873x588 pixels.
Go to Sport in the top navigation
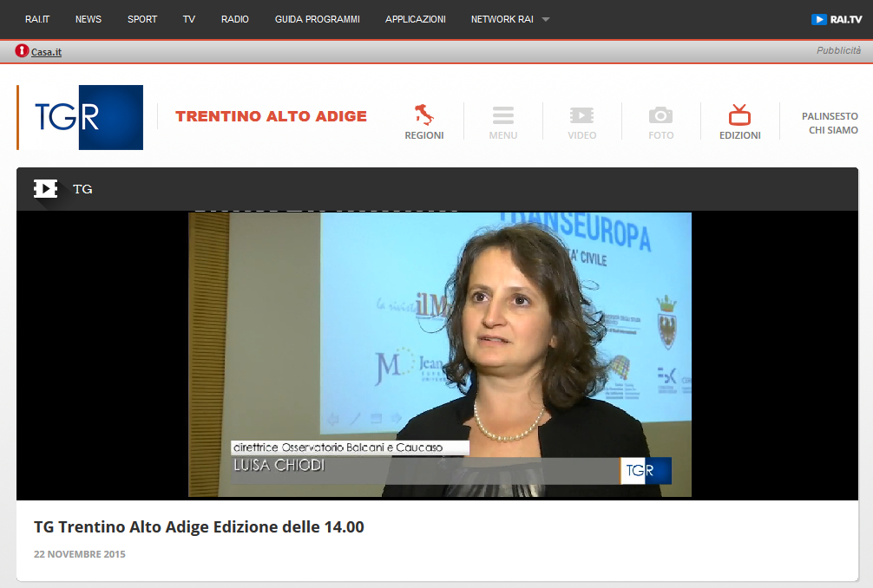[142, 19]
